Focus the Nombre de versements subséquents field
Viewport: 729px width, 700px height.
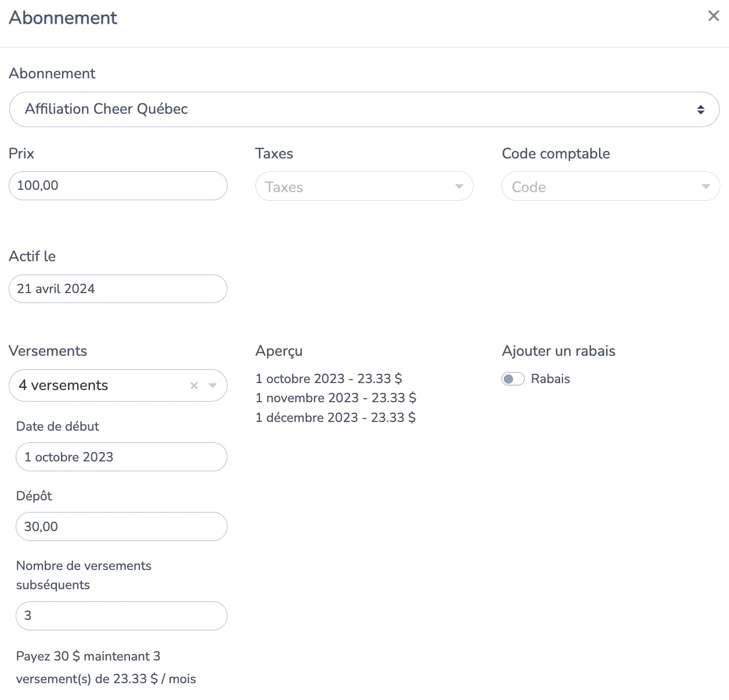click(x=121, y=616)
